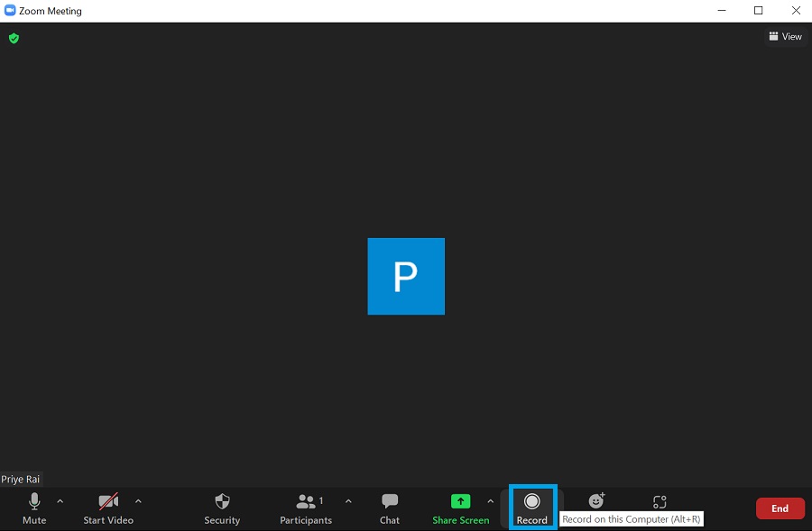
Task: Expand the microphone audio options
Action: point(60,501)
